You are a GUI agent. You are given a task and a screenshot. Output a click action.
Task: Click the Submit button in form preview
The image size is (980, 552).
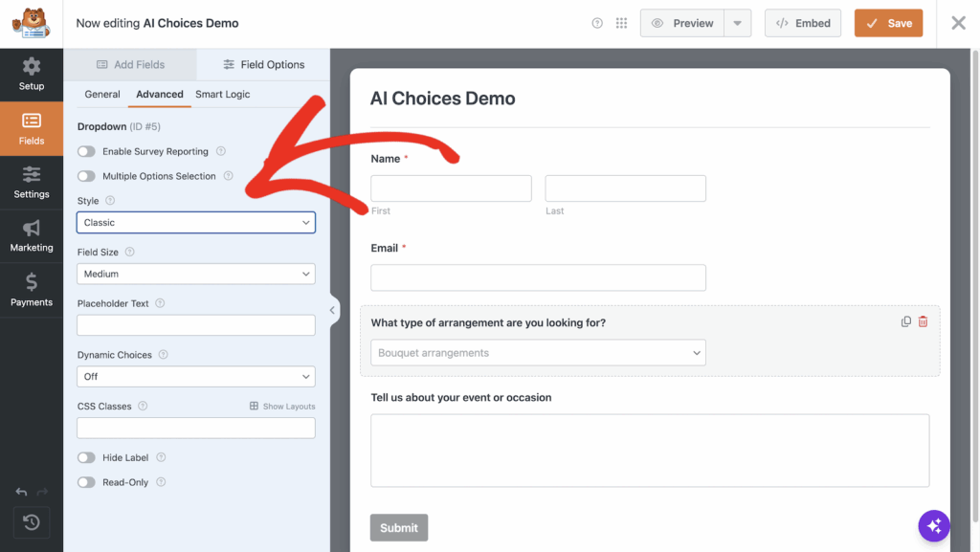pyautogui.click(x=399, y=528)
